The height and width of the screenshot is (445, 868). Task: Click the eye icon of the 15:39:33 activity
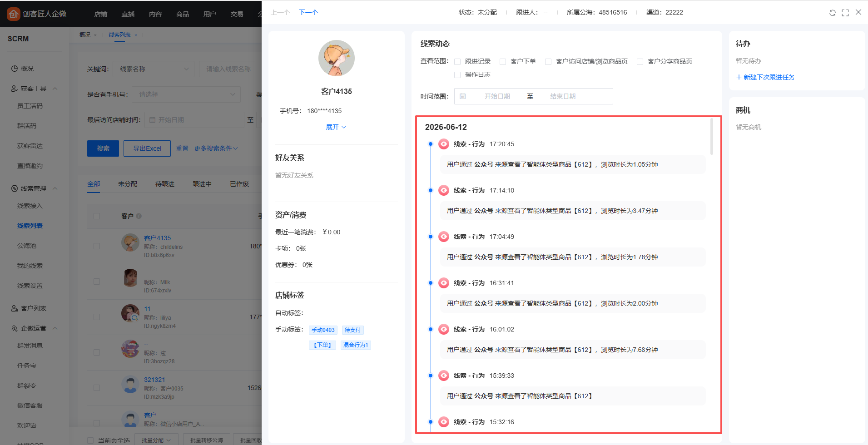click(444, 376)
